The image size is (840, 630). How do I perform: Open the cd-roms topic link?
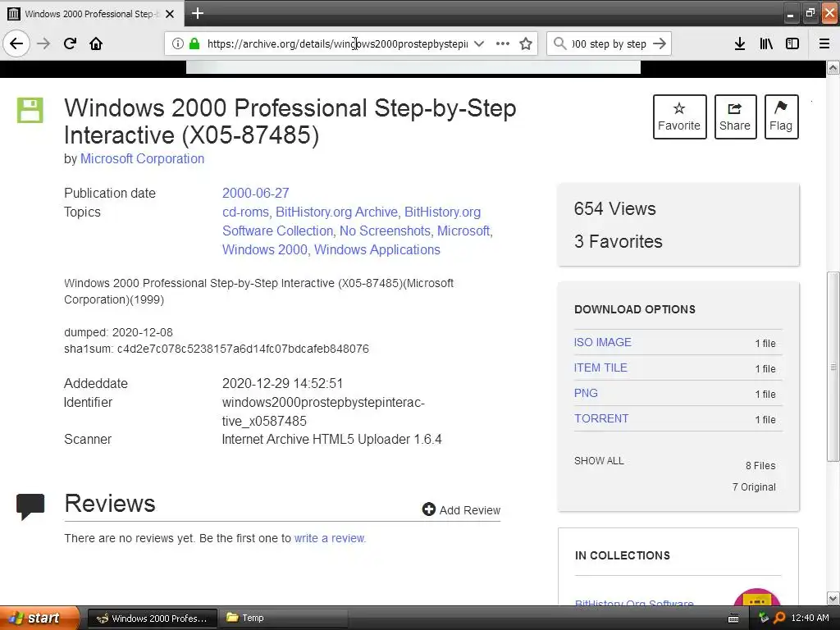coord(245,212)
